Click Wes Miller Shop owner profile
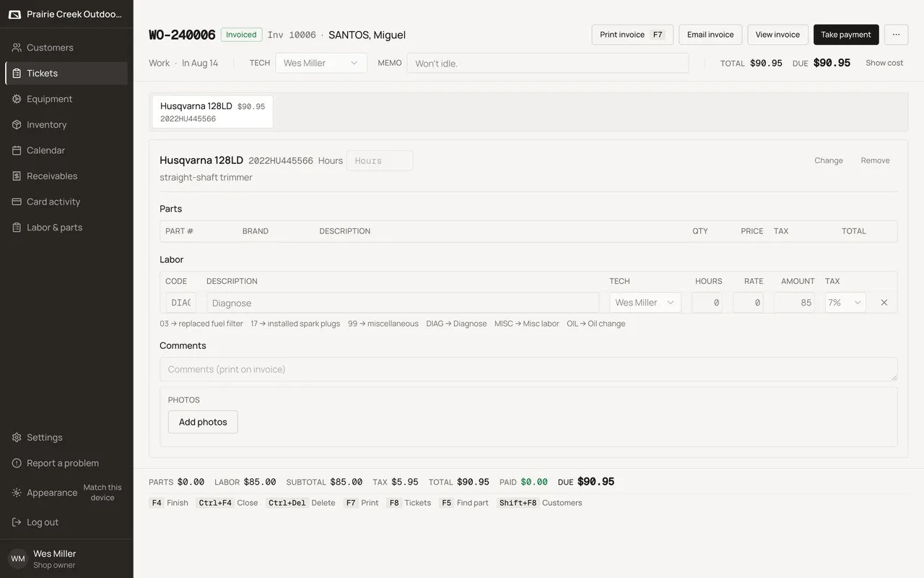This screenshot has width=924, height=578. (66, 558)
